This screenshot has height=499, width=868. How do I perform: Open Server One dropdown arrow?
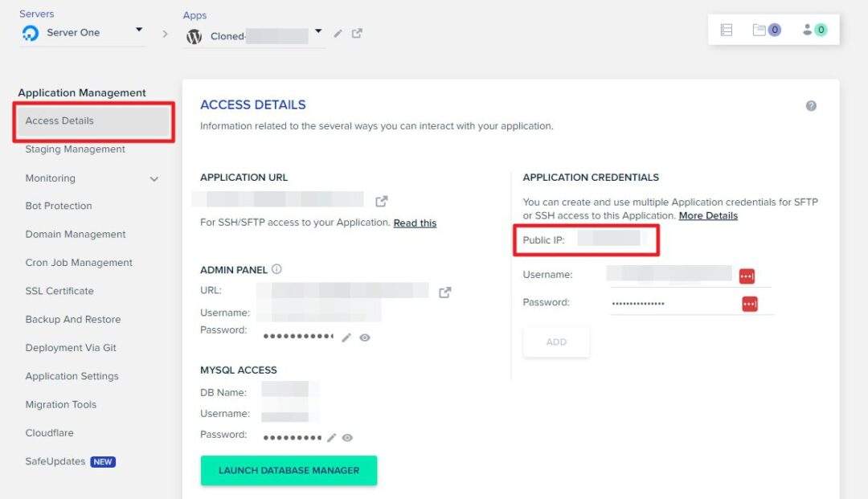click(x=139, y=29)
